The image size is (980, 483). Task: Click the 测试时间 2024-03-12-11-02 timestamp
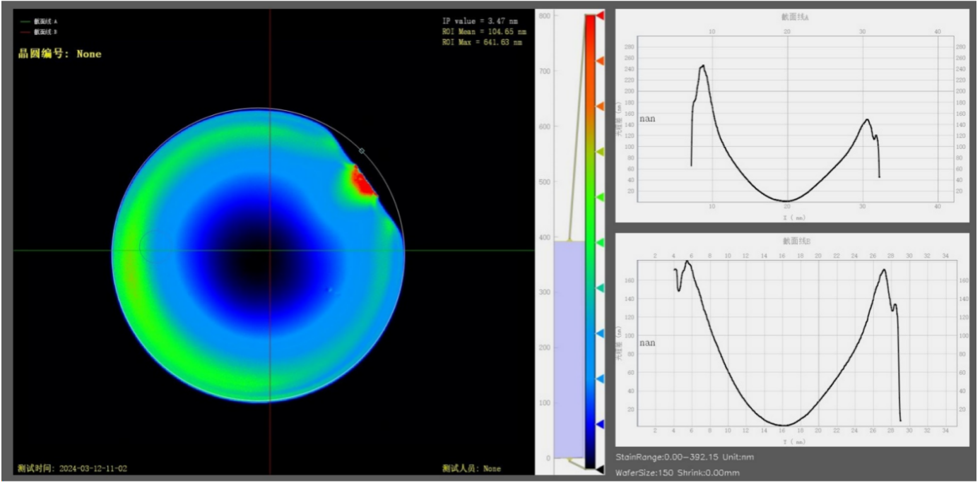[x=73, y=468]
